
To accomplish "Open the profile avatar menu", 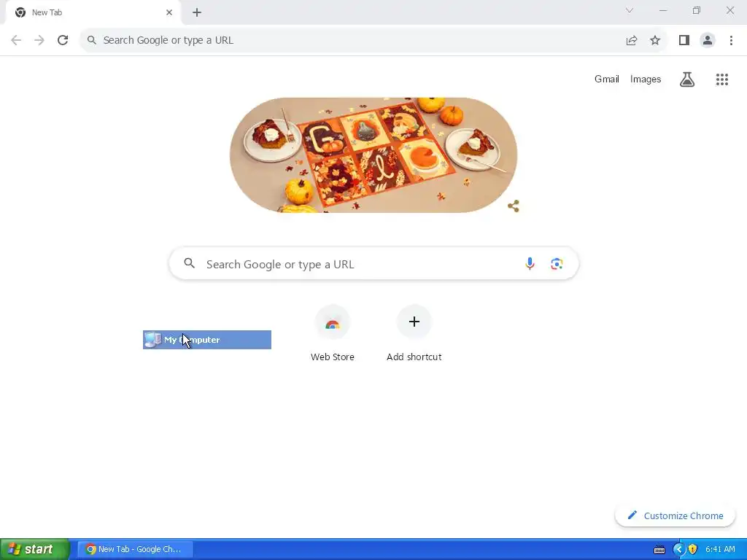I will (708, 40).
